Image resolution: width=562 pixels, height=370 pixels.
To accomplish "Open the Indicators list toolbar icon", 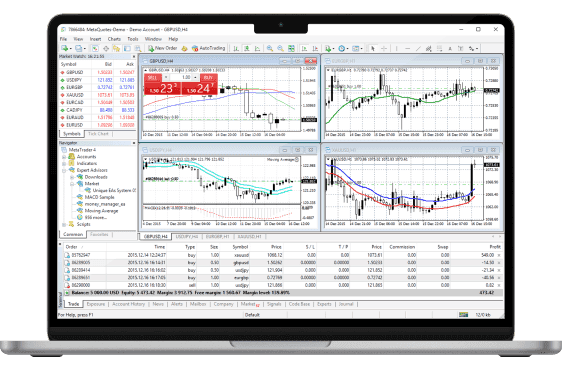I will [328, 48].
